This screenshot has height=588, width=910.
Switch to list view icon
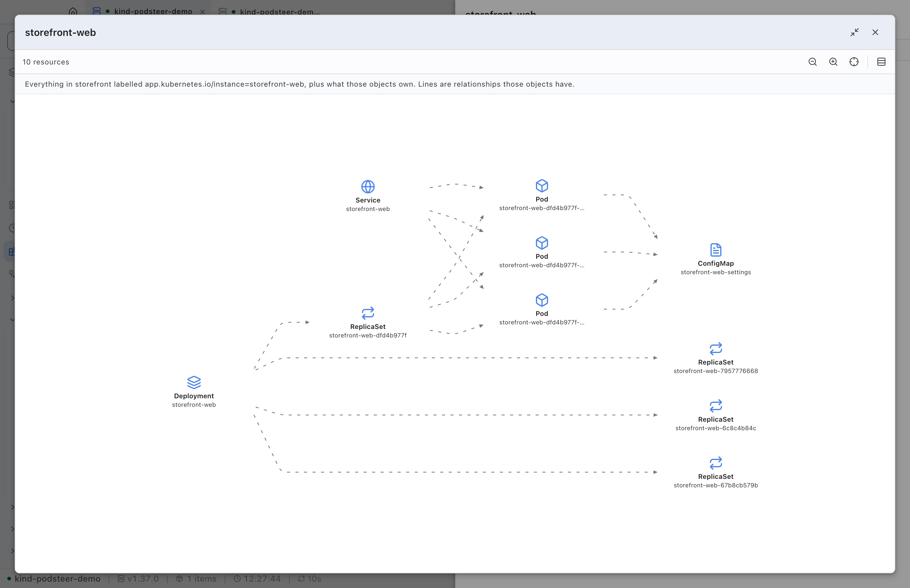(881, 62)
